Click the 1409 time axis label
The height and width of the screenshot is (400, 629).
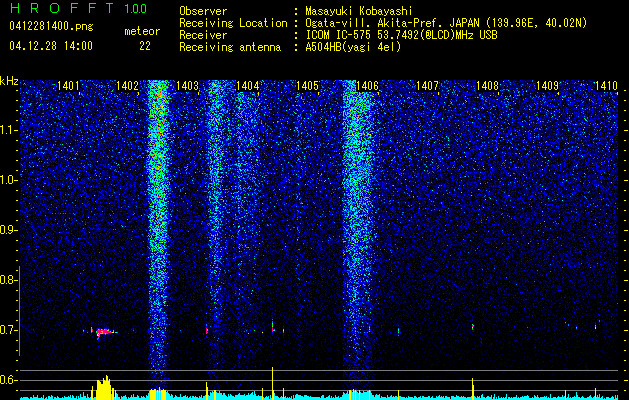tap(548, 85)
